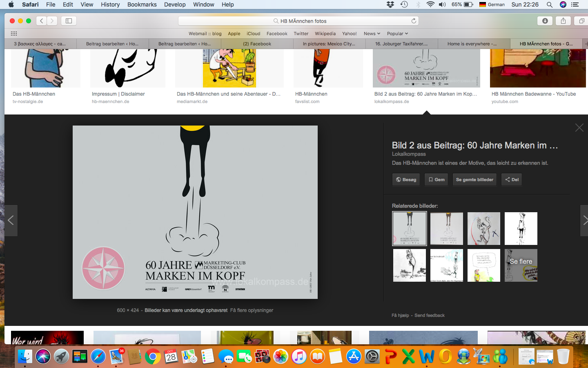Open Launchpad rocket icon in the Dock
This screenshot has height=368, width=588.
pyautogui.click(x=61, y=357)
